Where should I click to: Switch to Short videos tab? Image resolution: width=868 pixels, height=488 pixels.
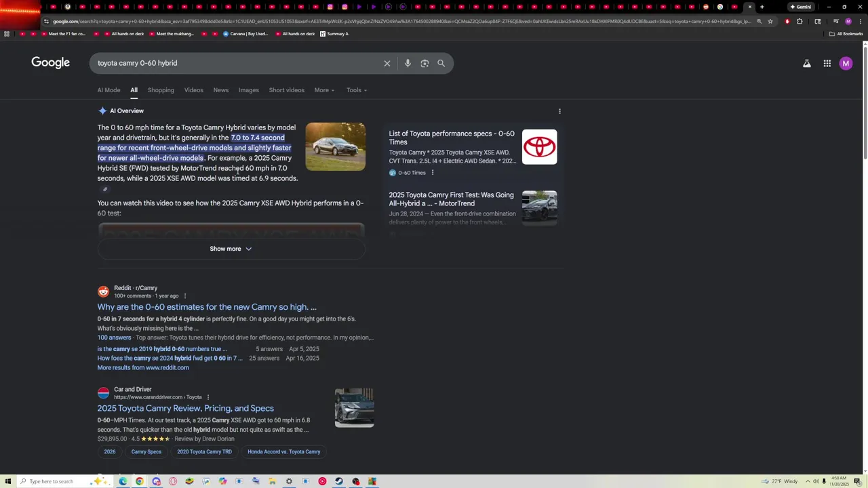[287, 90]
